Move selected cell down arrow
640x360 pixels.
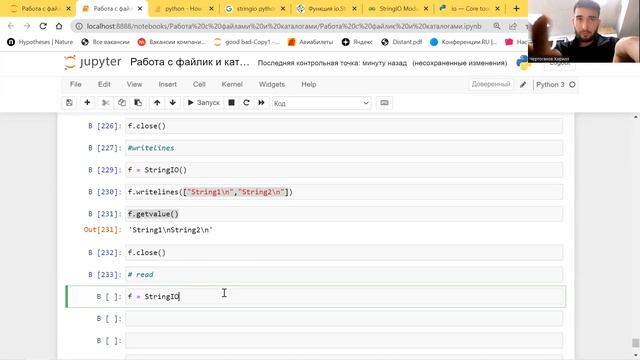tap(173, 103)
